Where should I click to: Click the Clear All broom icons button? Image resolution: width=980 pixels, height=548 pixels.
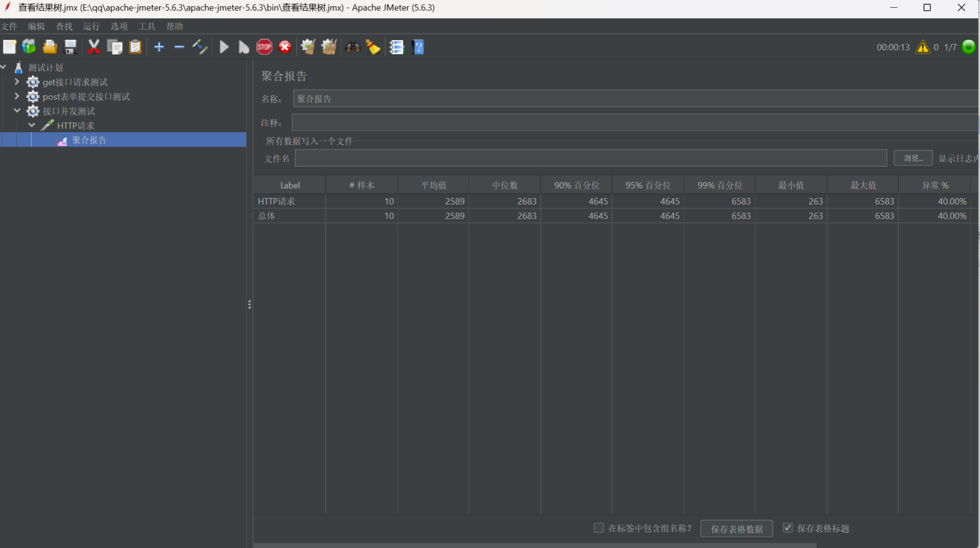click(x=329, y=47)
